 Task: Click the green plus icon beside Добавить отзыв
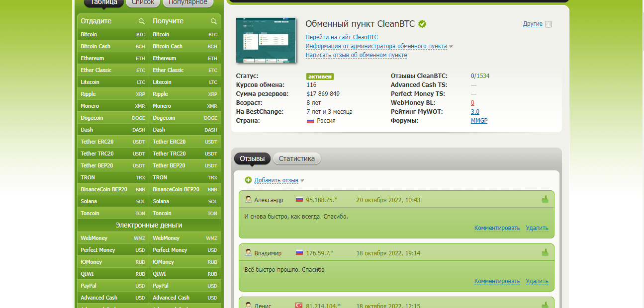(x=248, y=180)
